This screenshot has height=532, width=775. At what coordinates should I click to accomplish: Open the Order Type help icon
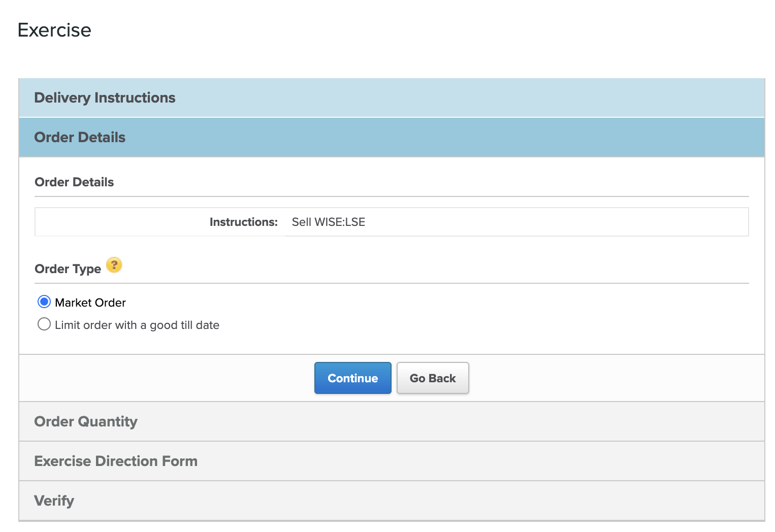114,265
